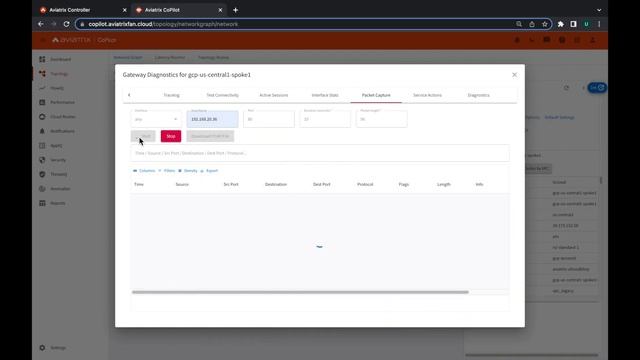
Task: Switch to the Diagnostics tab
Action: 478,95
